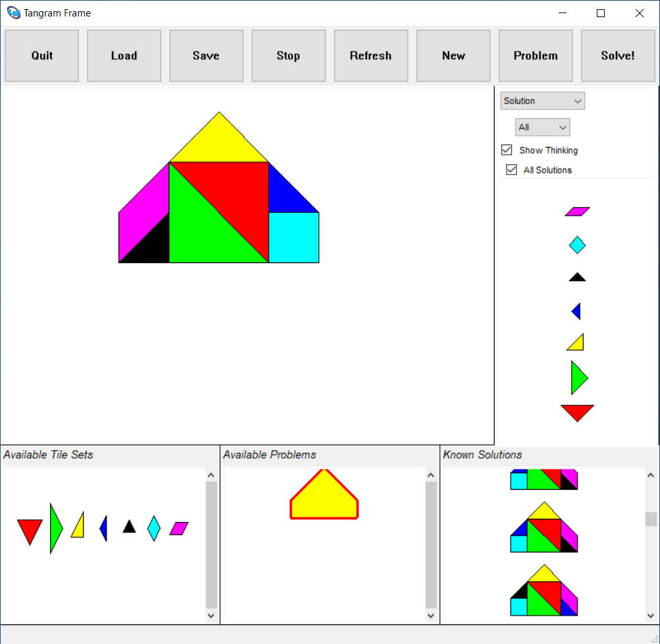Open a file with the Load button
This screenshot has height=644, width=660.
[124, 55]
